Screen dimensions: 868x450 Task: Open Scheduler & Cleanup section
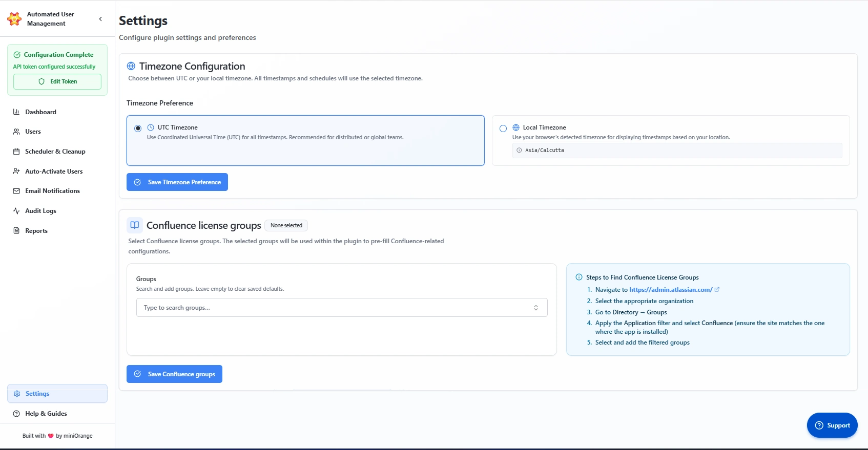57,152
